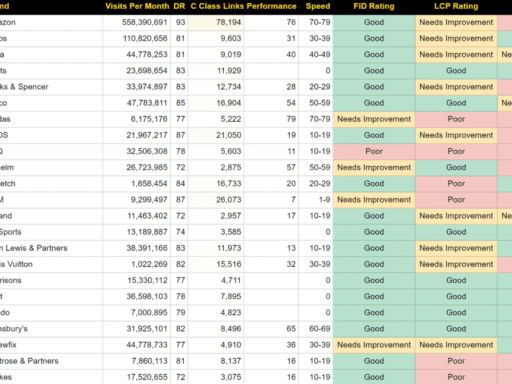Image resolution: width=512 pixels, height=384 pixels.
Task: Select the Visits Per Month column header
Action: pyautogui.click(x=137, y=6)
